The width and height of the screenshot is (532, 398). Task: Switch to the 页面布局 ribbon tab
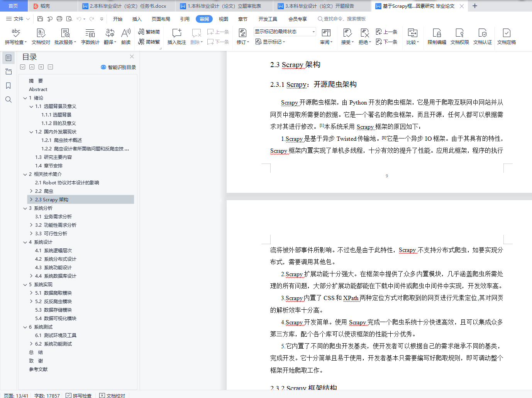161,19
